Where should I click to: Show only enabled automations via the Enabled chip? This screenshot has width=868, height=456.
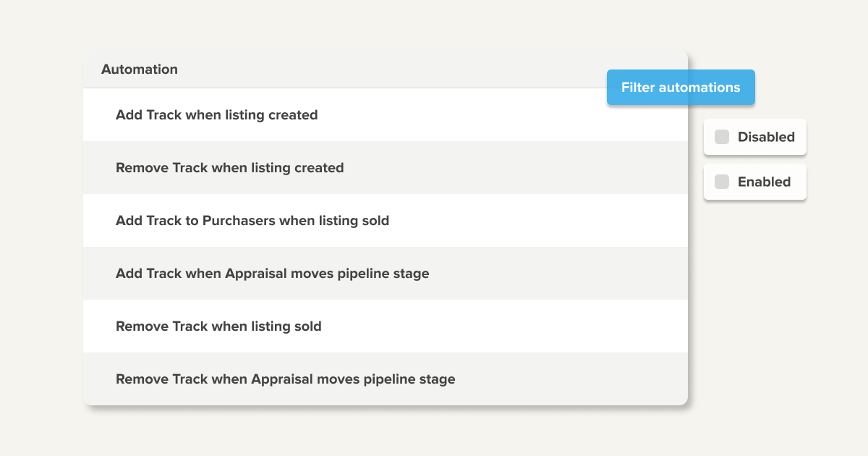[x=754, y=182]
